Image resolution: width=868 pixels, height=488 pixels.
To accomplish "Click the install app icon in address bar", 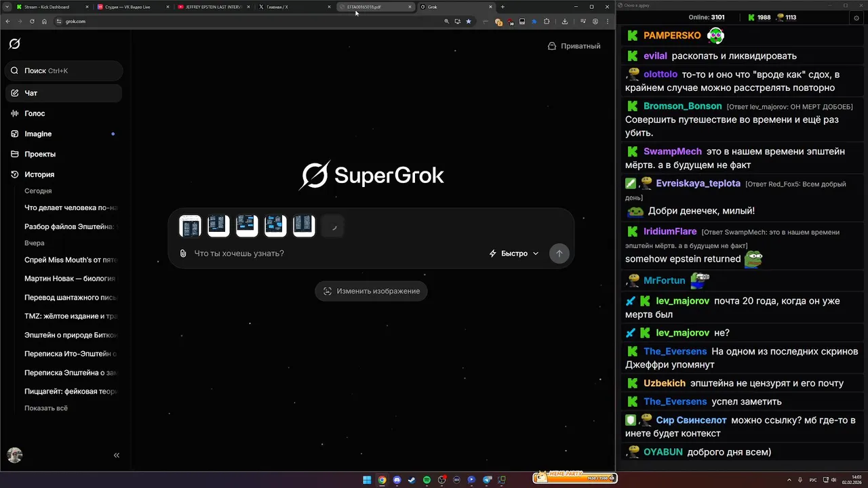I will coord(457,21).
